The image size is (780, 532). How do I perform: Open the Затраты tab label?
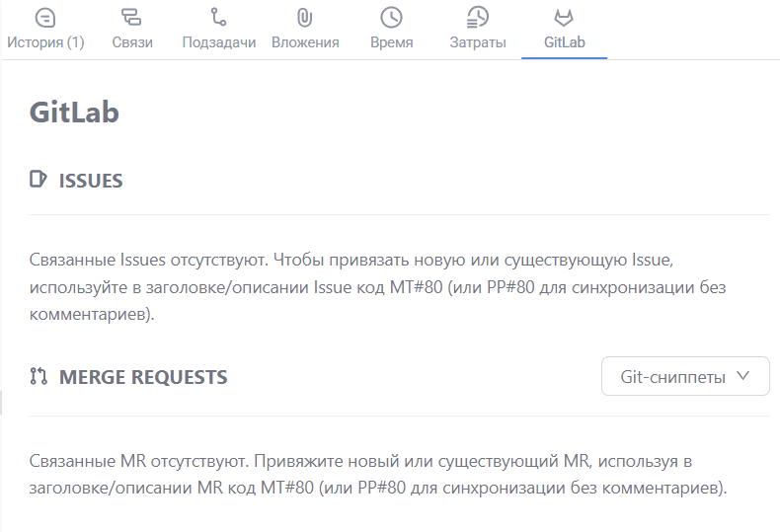pyautogui.click(x=478, y=42)
